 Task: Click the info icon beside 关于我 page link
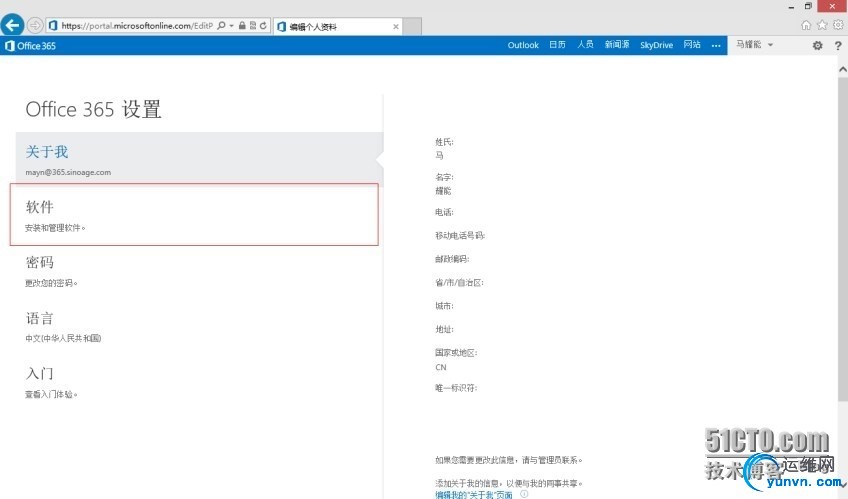coord(524,494)
